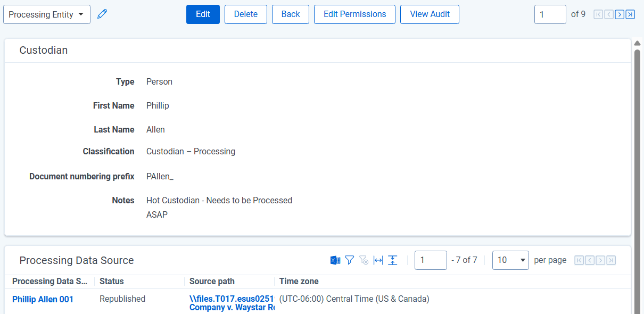Open the 10 per page dropdown
This screenshot has width=644, height=314.
510,260
